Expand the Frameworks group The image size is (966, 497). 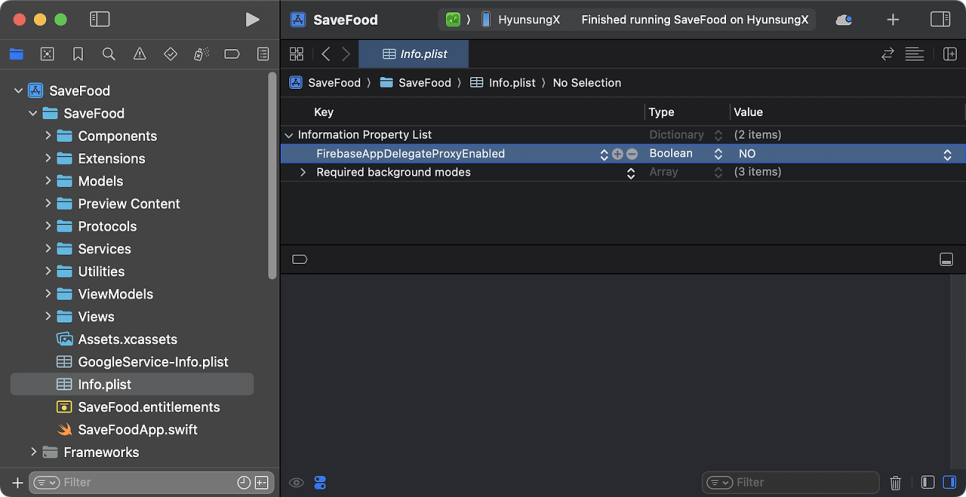coord(33,452)
